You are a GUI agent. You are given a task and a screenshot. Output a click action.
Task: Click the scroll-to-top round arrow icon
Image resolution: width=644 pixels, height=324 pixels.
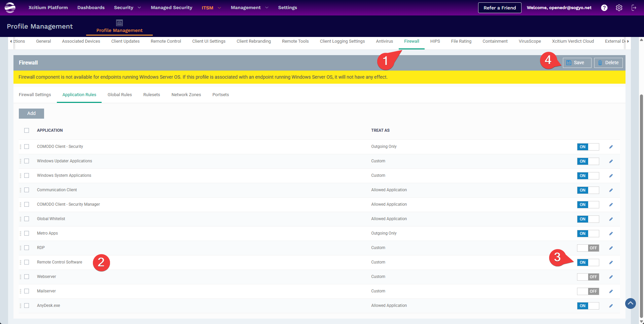coord(631,303)
